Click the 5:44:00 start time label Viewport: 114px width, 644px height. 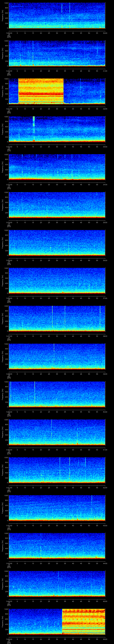coord(9,601)
